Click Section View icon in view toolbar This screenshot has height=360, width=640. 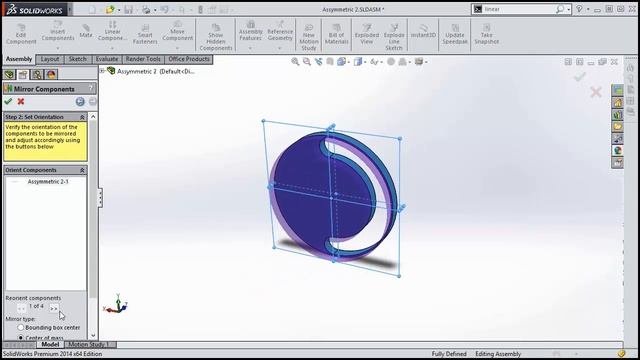click(x=330, y=62)
